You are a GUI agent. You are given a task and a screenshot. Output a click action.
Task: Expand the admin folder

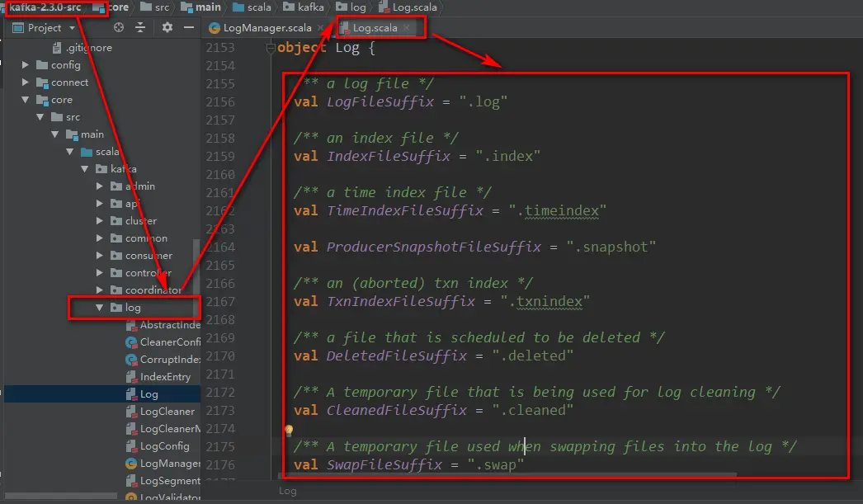[99, 186]
